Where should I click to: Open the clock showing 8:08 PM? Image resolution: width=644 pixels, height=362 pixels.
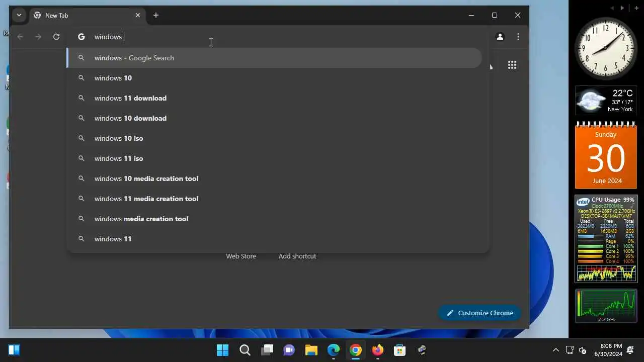(608, 350)
